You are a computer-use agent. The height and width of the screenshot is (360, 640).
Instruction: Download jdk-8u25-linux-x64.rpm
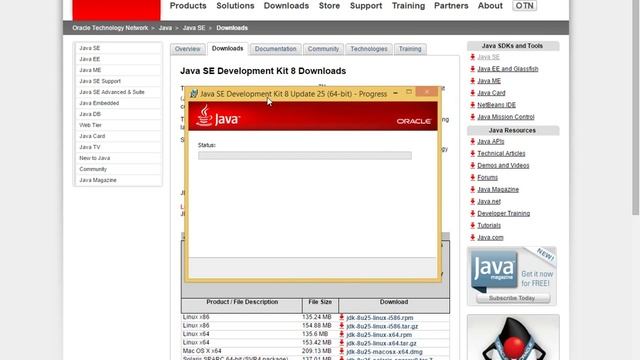coord(379,335)
